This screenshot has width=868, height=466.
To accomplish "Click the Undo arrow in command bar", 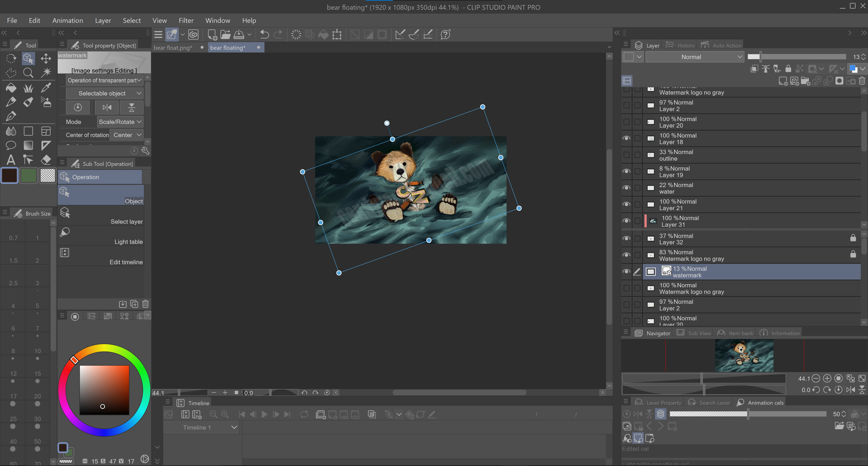I will click(264, 34).
